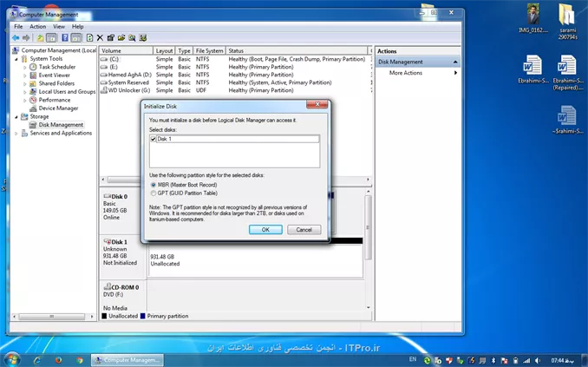Viewport: 588px width, 367px height.
Task: Click the Up one level toolbar icon
Action: pyautogui.click(x=40, y=38)
